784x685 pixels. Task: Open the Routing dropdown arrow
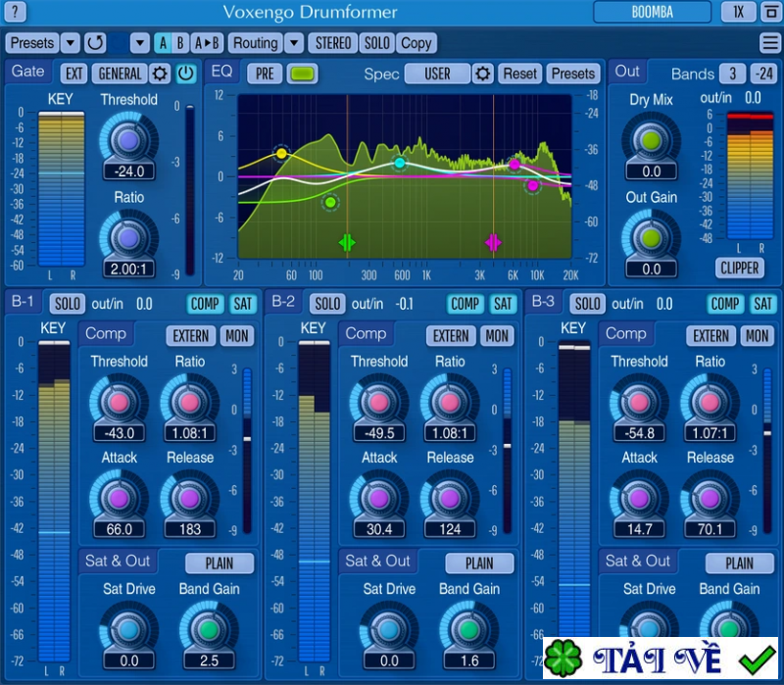pyautogui.click(x=295, y=43)
